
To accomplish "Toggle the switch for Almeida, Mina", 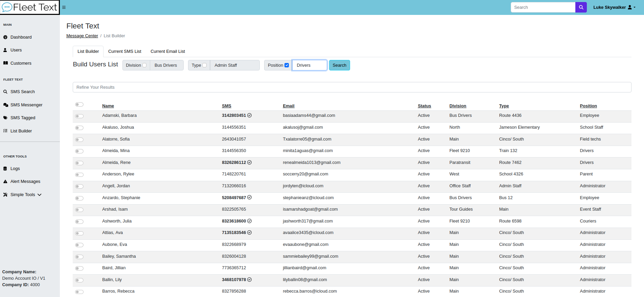I will click(79, 151).
